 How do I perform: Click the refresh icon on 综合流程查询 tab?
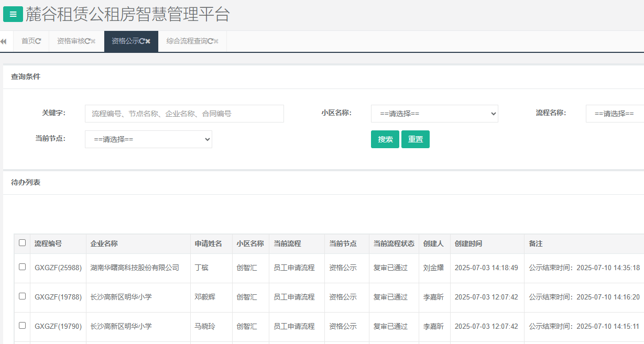point(210,41)
